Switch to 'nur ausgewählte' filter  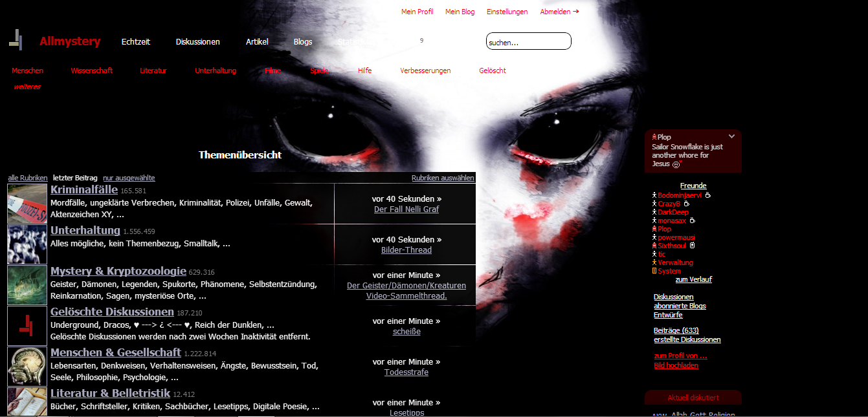point(129,178)
